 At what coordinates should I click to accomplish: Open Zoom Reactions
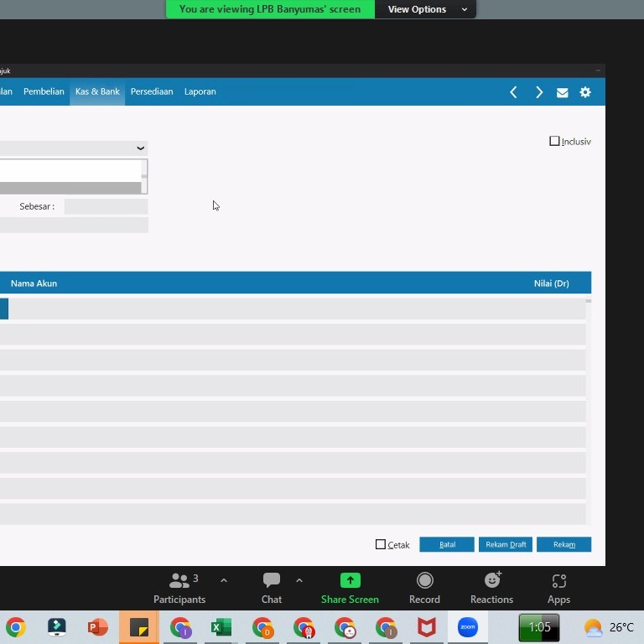pyautogui.click(x=491, y=588)
